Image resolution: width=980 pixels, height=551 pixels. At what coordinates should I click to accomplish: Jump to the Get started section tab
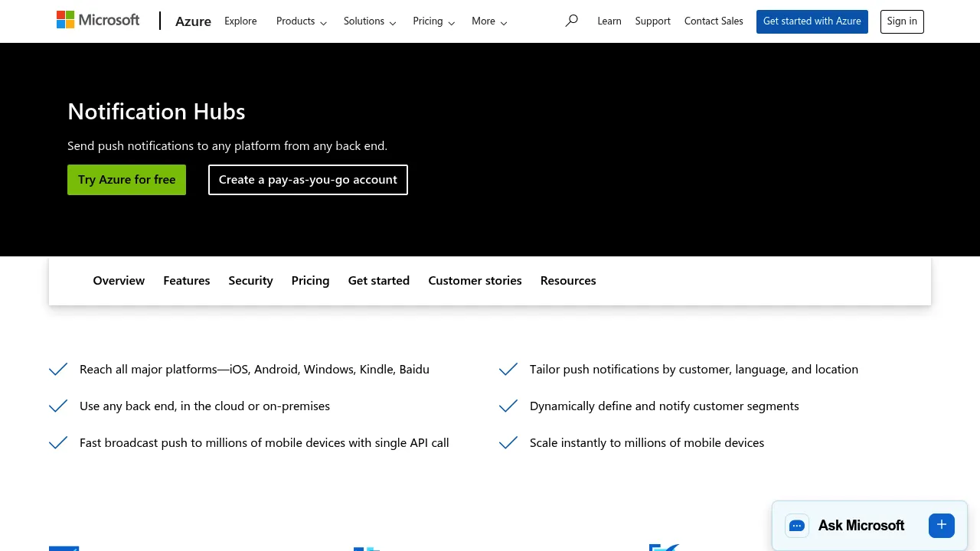point(379,281)
